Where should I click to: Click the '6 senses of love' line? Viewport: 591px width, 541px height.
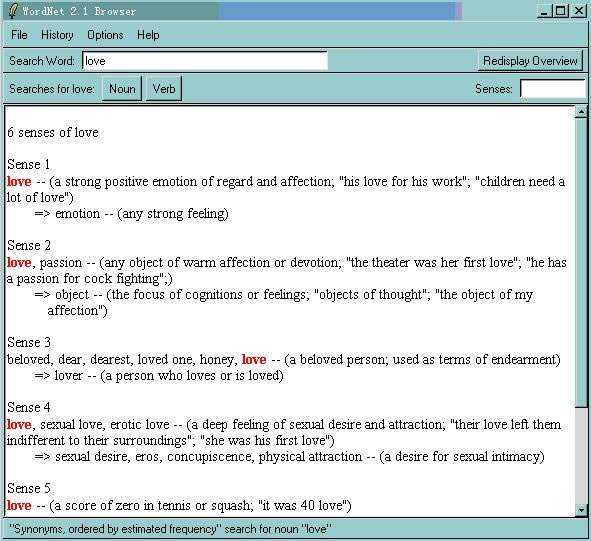pyautogui.click(x=53, y=133)
